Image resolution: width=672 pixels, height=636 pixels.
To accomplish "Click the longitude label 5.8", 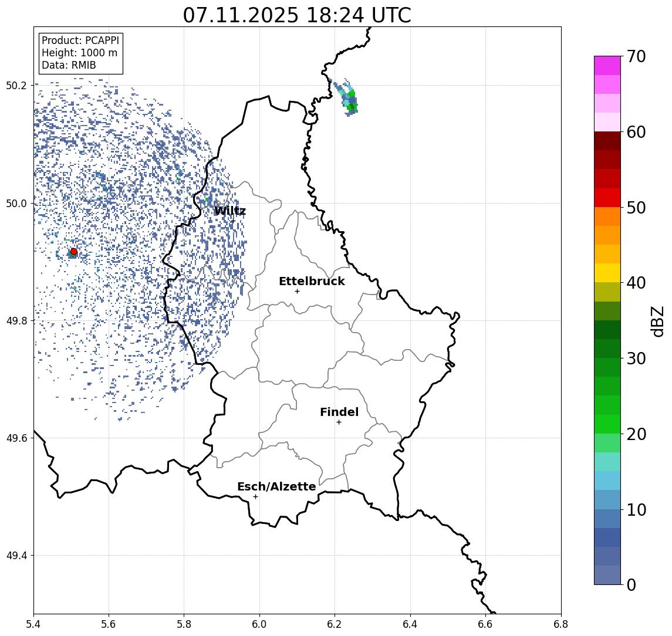I will tap(184, 624).
